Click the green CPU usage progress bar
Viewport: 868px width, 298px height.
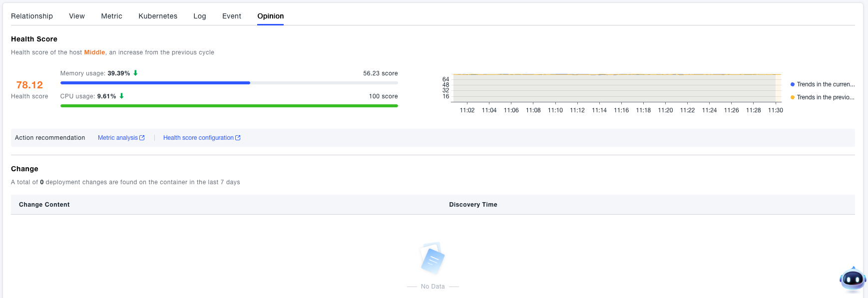coord(229,106)
